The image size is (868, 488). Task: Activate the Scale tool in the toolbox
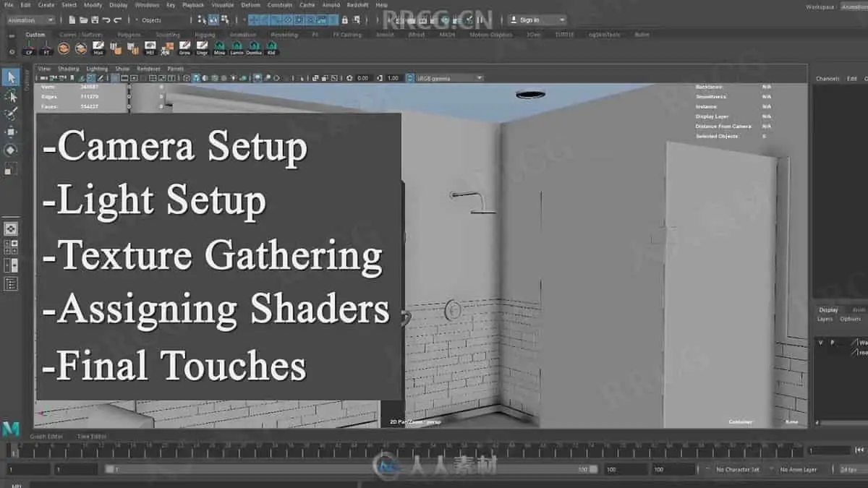11,168
